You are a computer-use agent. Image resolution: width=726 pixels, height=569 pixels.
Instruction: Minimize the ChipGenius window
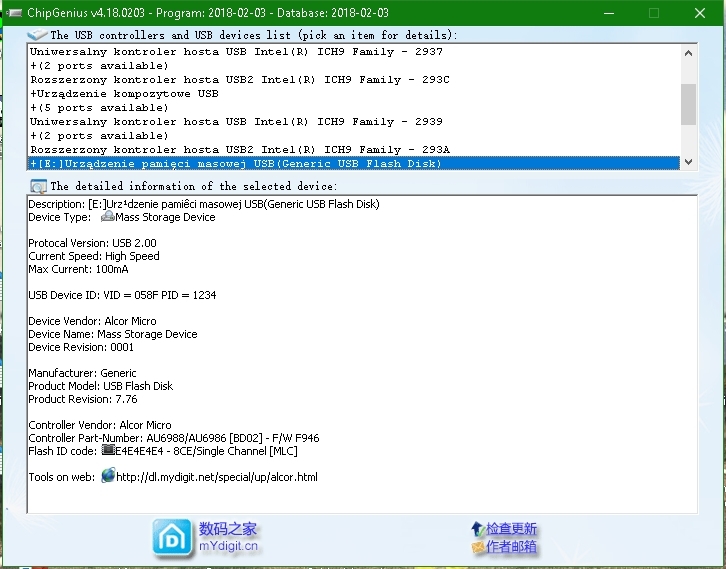click(609, 13)
